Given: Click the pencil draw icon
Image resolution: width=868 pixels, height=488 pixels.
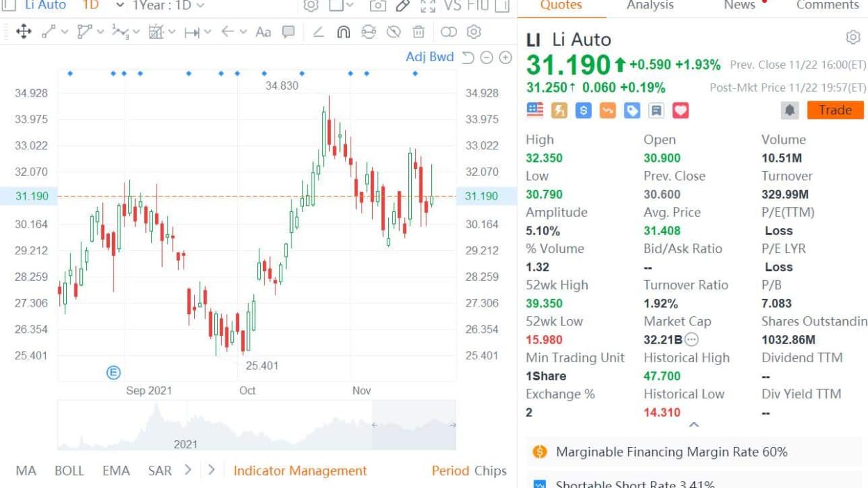Looking at the screenshot, I should [x=403, y=6].
